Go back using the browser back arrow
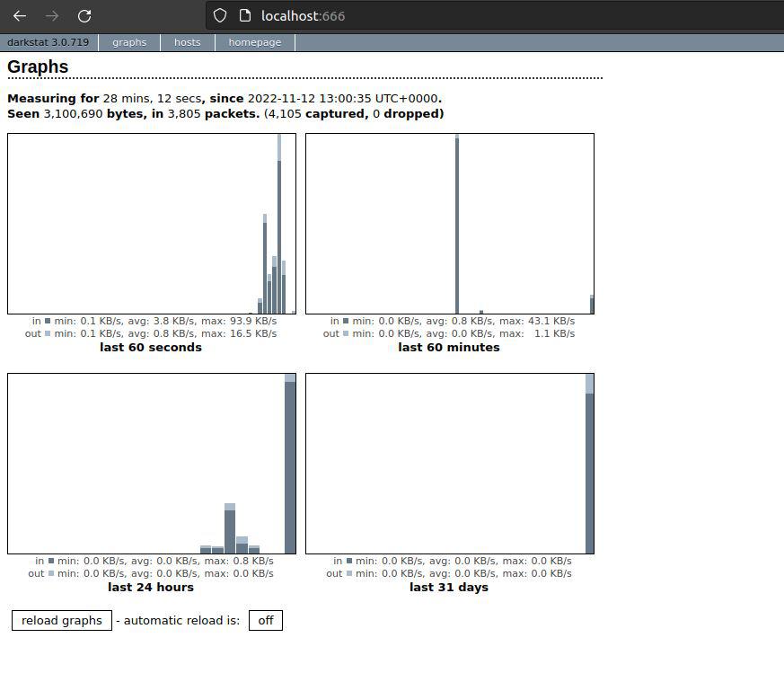The image size is (784, 673). [x=20, y=16]
